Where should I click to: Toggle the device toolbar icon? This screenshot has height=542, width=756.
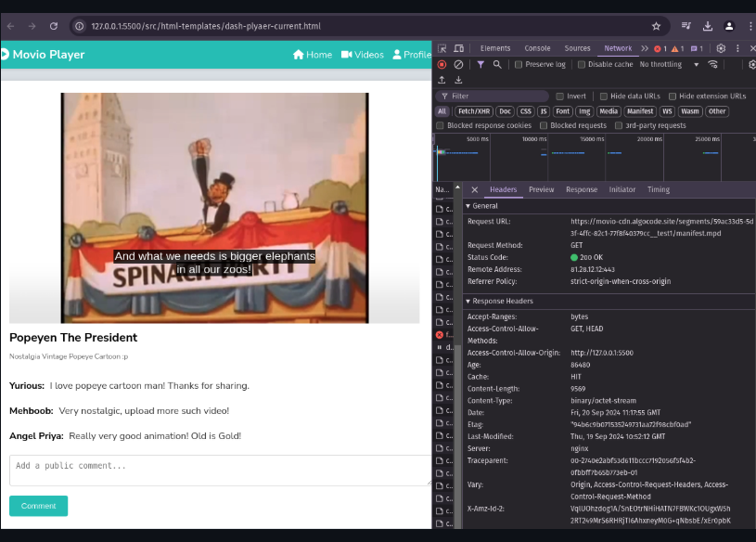click(x=459, y=48)
